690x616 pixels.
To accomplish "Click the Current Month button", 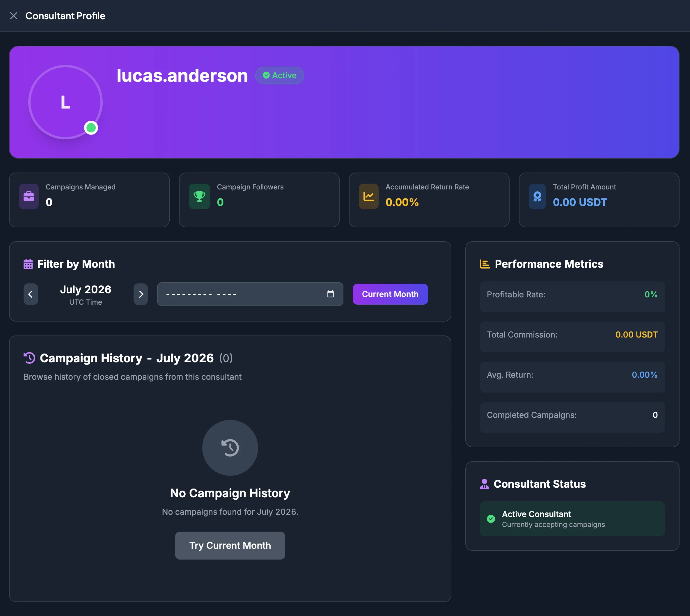I will coord(390,294).
